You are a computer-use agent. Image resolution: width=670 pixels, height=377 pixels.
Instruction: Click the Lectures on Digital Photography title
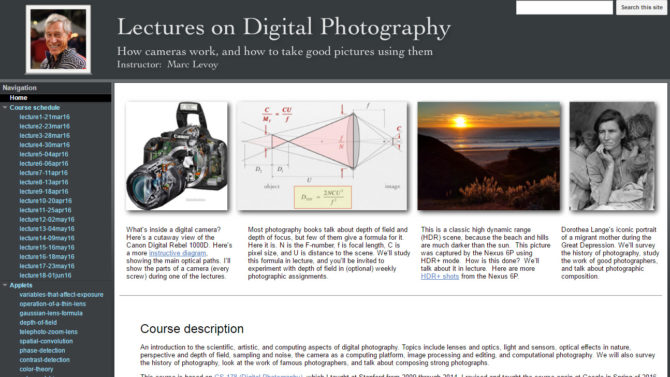(284, 27)
